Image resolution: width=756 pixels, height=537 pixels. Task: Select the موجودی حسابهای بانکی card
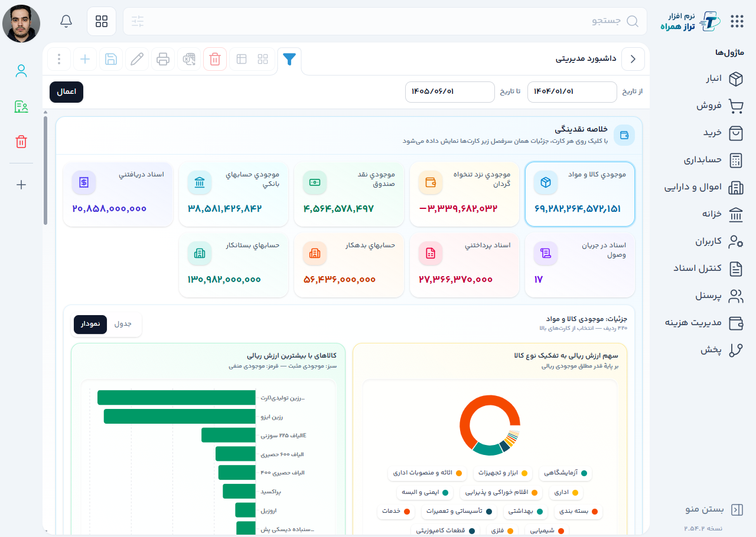[x=234, y=195]
